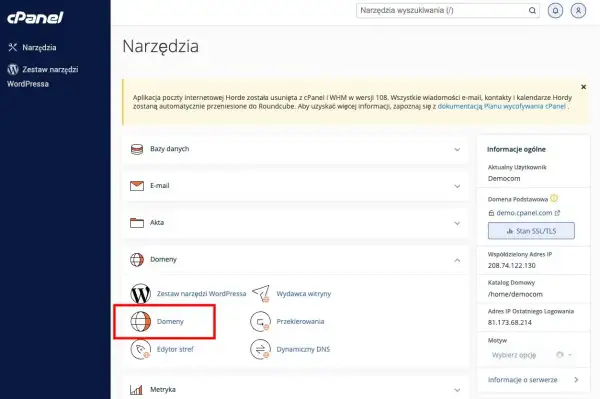
Task: Expand the Metryka section chevron
Action: click(457, 390)
